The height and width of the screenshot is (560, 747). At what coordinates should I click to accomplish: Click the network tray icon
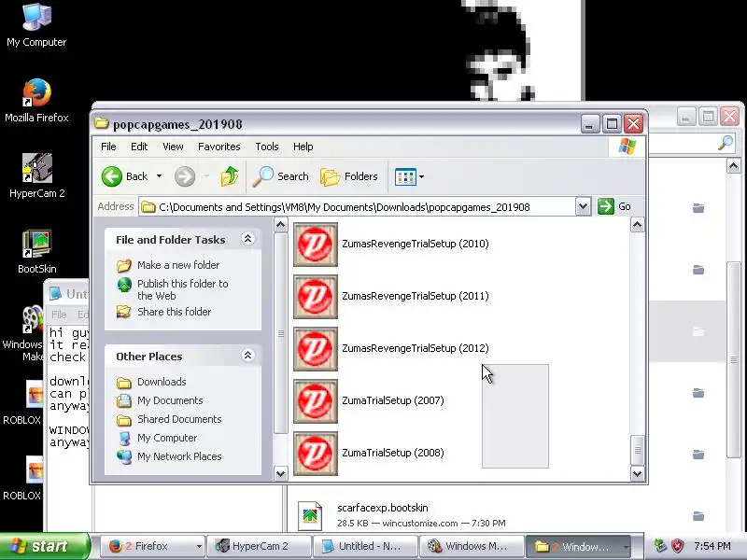click(661, 546)
